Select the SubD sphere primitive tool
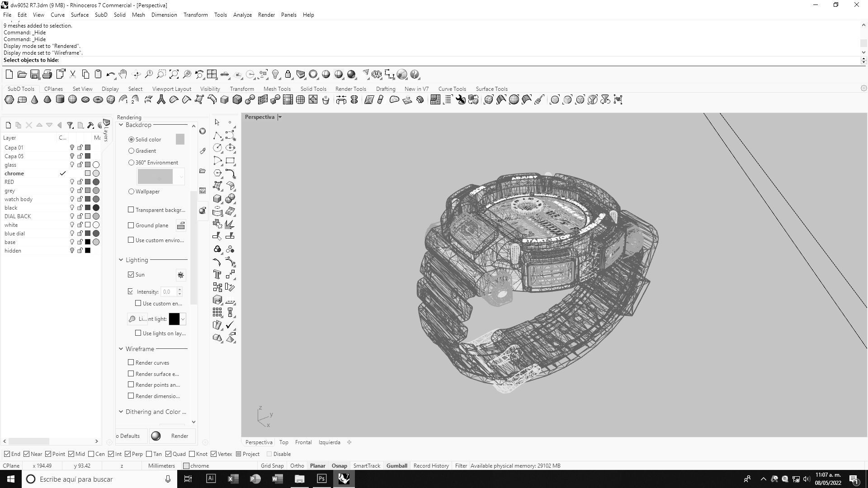Viewport: 868px width, 488px height. click(x=72, y=100)
